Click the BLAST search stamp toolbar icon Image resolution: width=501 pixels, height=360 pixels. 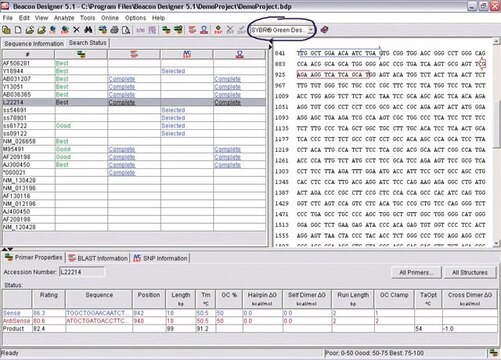click(x=192, y=30)
